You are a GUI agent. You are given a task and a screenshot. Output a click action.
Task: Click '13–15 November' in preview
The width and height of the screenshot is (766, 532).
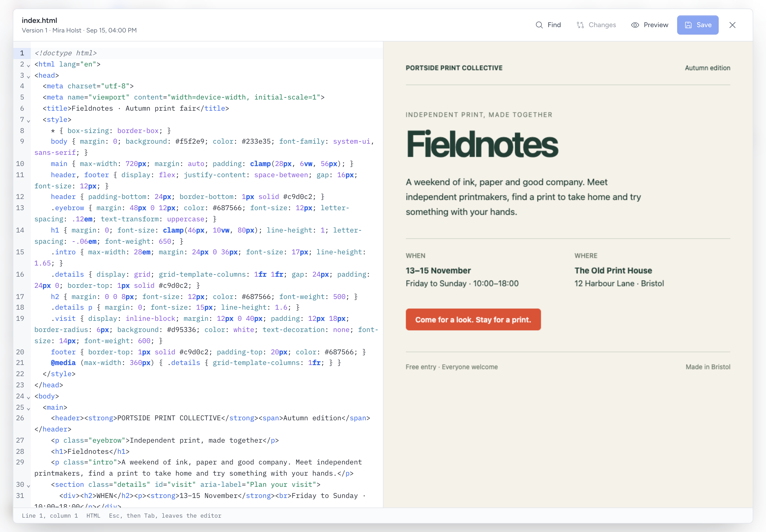pos(438,270)
